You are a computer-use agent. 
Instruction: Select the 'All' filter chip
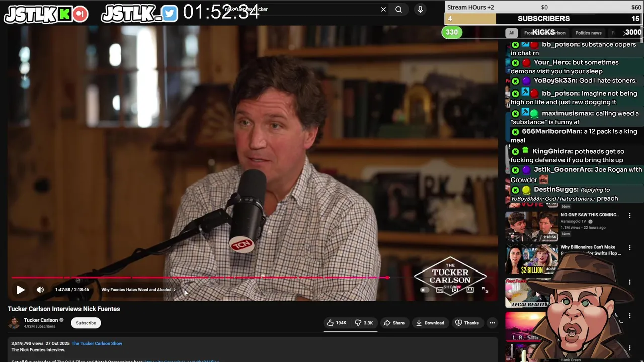tap(511, 33)
